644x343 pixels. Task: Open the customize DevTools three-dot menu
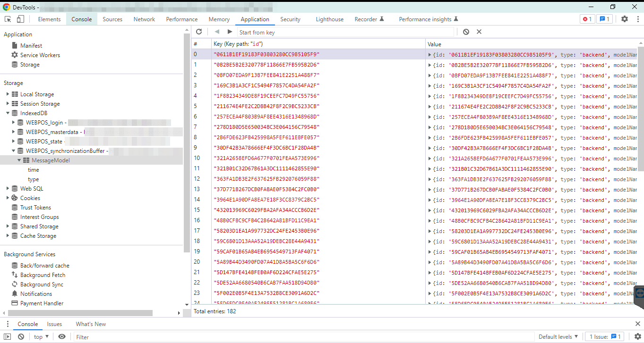pyautogui.click(x=637, y=19)
